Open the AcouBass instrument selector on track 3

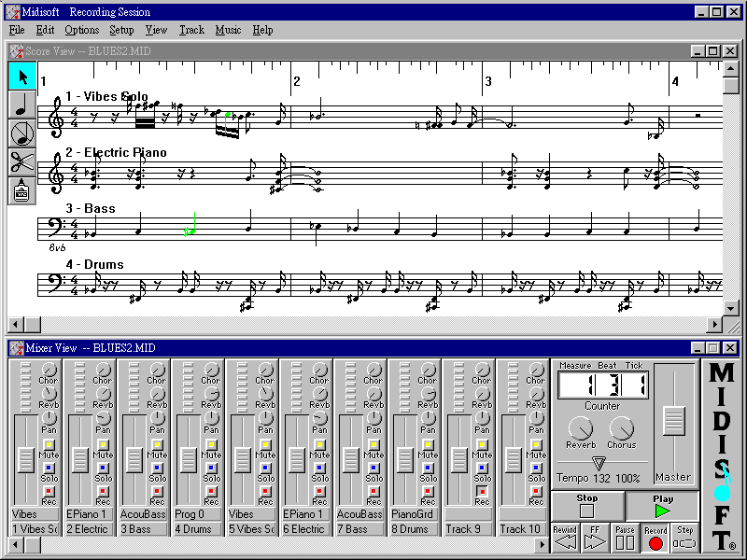coord(144,514)
